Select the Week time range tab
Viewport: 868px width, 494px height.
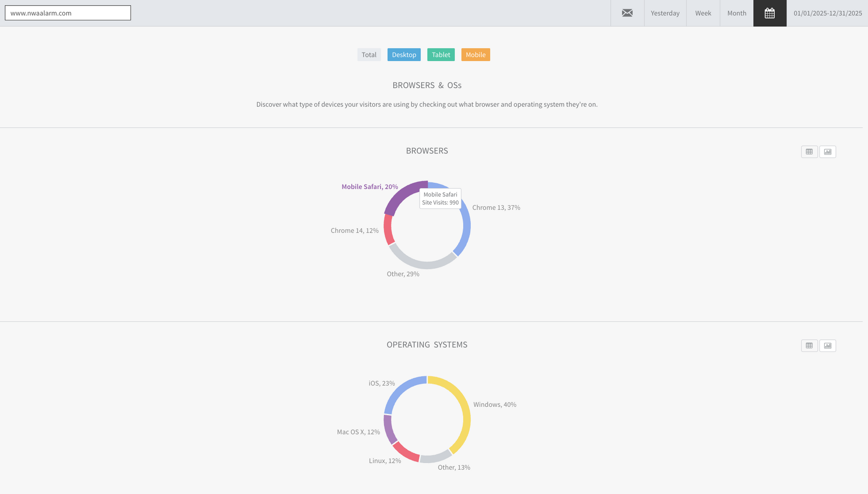(x=703, y=13)
